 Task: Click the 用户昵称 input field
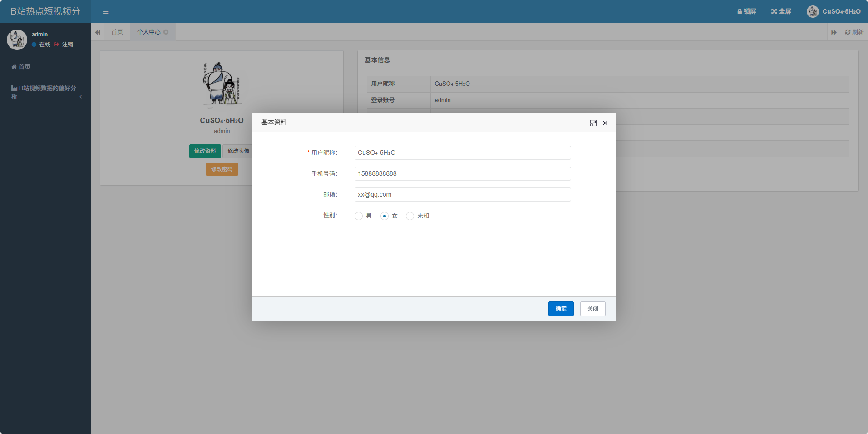point(462,153)
